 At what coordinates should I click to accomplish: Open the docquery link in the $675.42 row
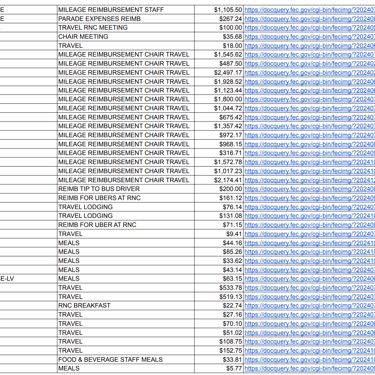pos(310,117)
